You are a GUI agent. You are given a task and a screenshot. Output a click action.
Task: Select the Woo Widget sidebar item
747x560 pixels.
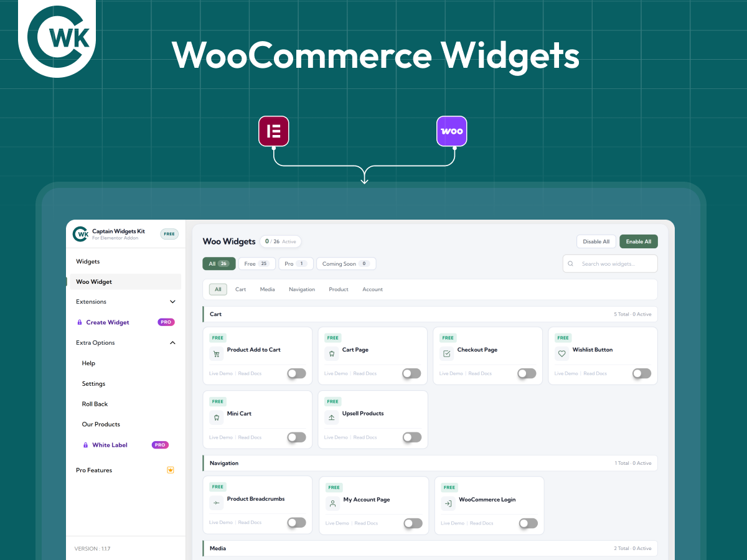click(x=125, y=282)
